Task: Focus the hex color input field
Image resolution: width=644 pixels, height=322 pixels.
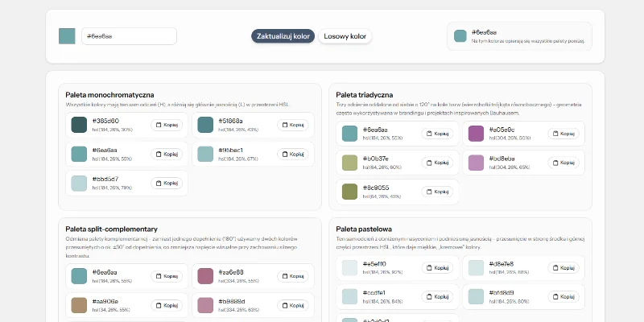Action: [129, 36]
